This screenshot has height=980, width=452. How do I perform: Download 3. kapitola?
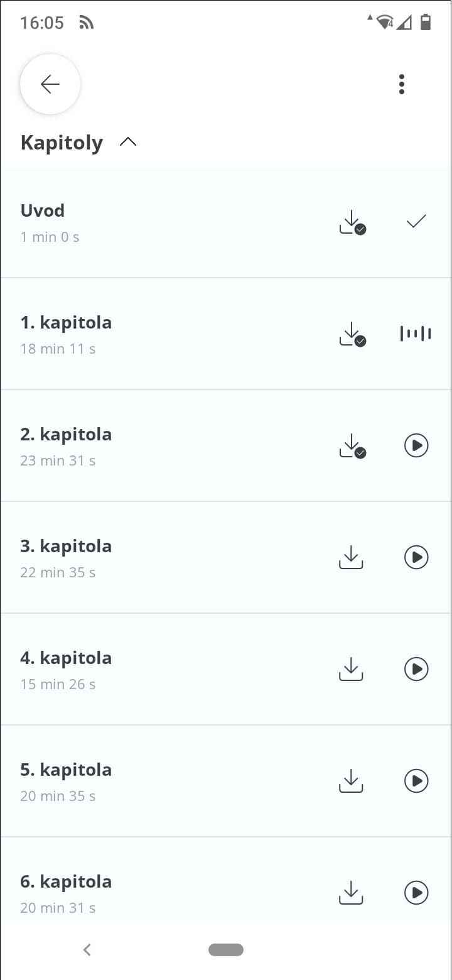[352, 557]
